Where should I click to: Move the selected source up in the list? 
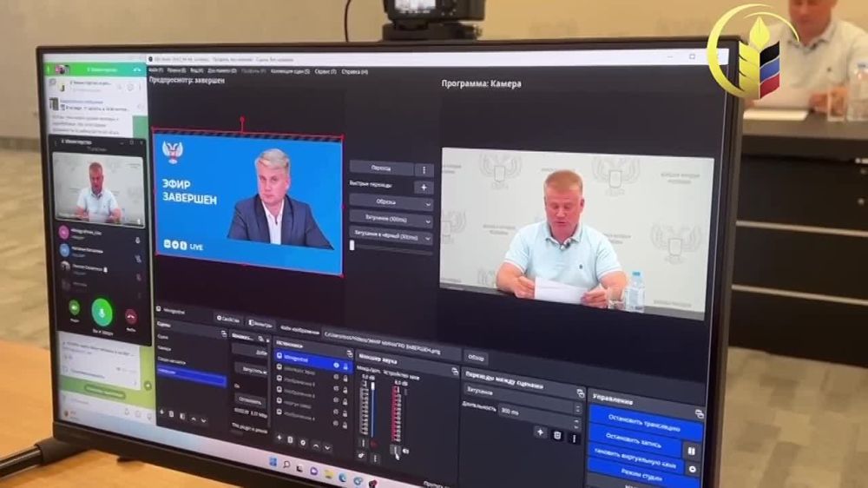tap(316, 445)
